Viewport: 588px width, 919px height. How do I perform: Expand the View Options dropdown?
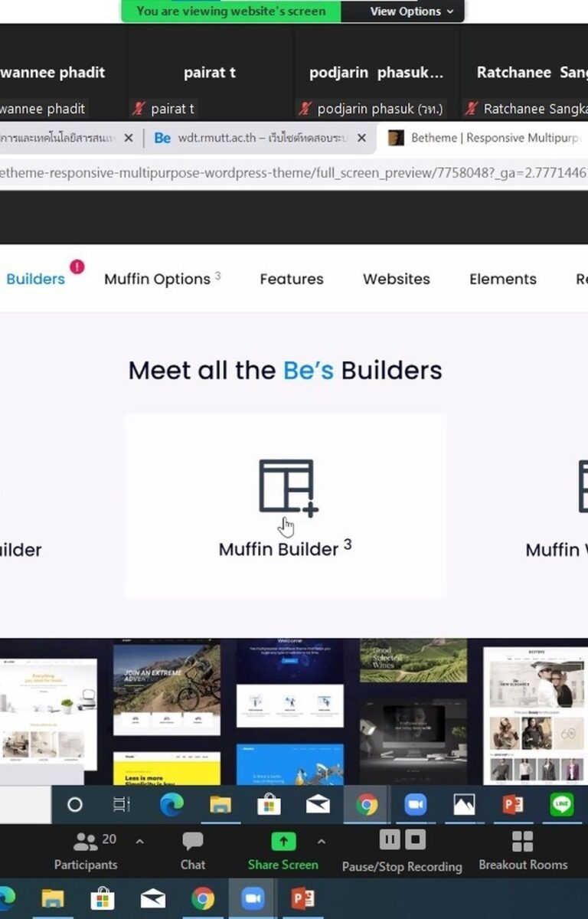(x=412, y=11)
